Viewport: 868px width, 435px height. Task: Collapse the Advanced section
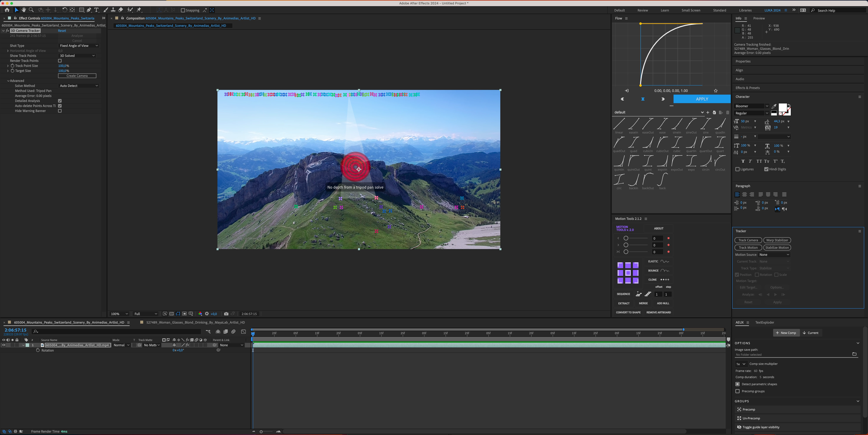[x=8, y=81]
